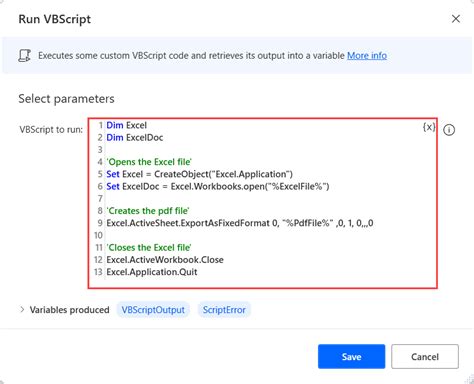The image size is (474, 384).
Task: Close the Run VBScript dialog
Action: [456, 19]
